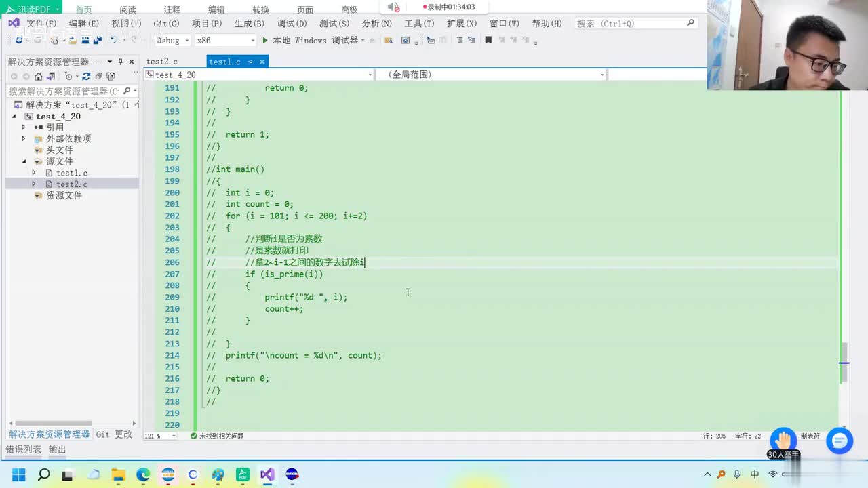Select test2.c in Solution Explorer
Viewport: 868px width, 488px height.
pyautogui.click(x=71, y=184)
